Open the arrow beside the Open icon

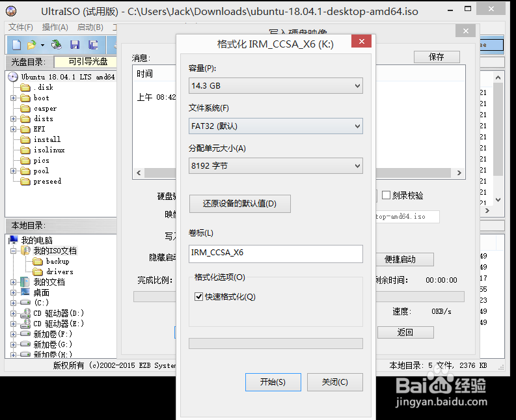coord(42,45)
